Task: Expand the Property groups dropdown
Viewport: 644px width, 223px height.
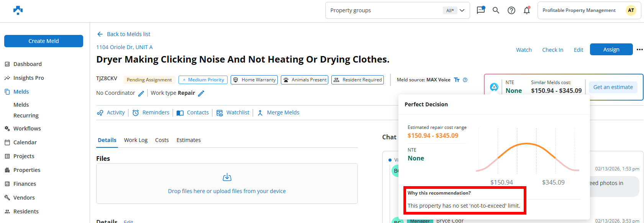Action: pos(462,10)
